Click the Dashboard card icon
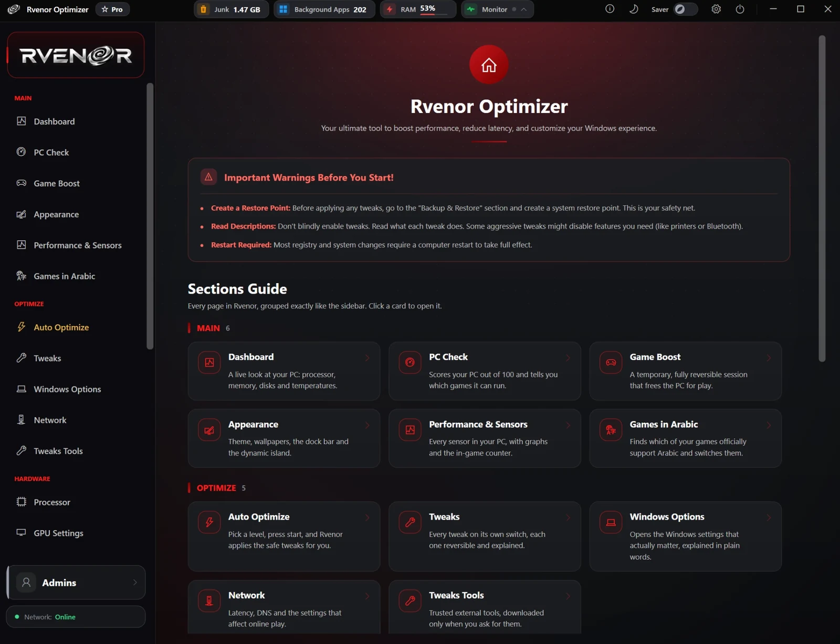Screen dimensions: 840x644 pyautogui.click(x=209, y=362)
